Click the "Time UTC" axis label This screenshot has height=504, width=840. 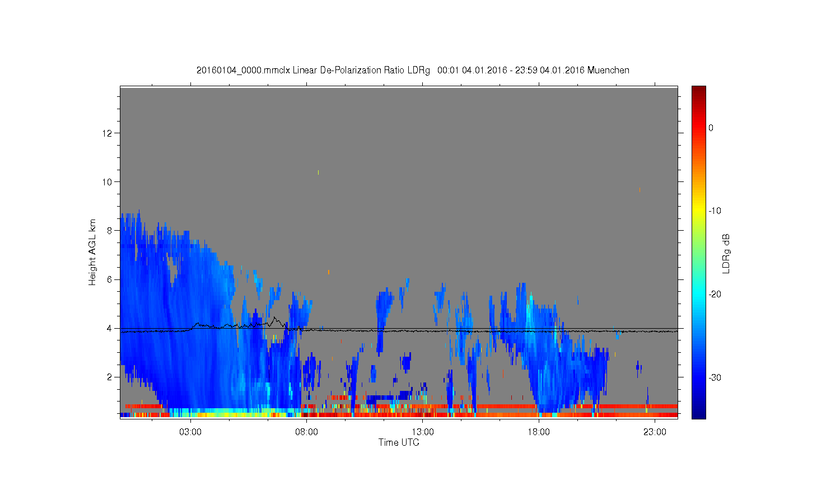pyautogui.click(x=399, y=442)
